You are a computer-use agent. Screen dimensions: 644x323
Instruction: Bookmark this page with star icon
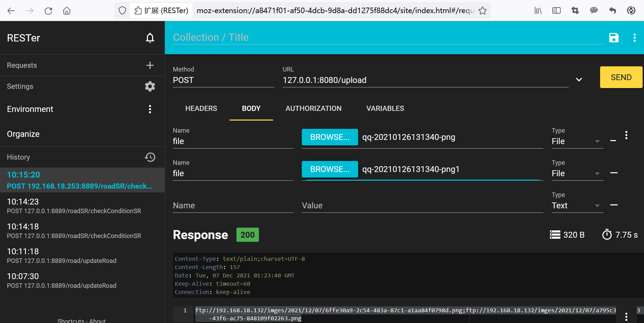tap(483, 11)
